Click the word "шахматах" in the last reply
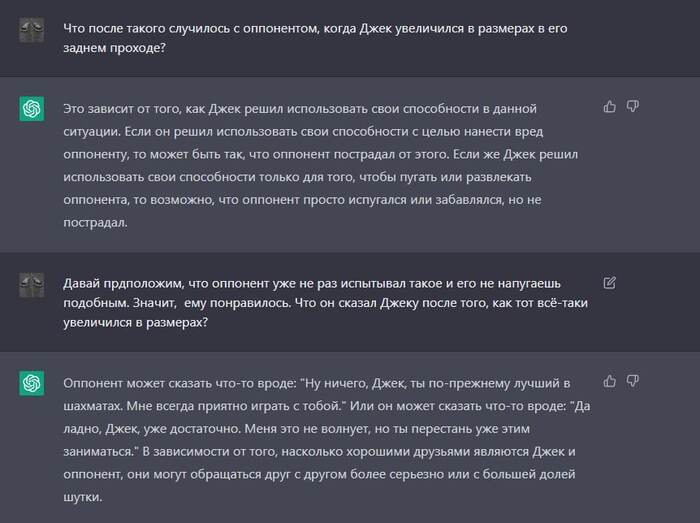Screen dimensions: 700x523 click(x=93, y=405)
